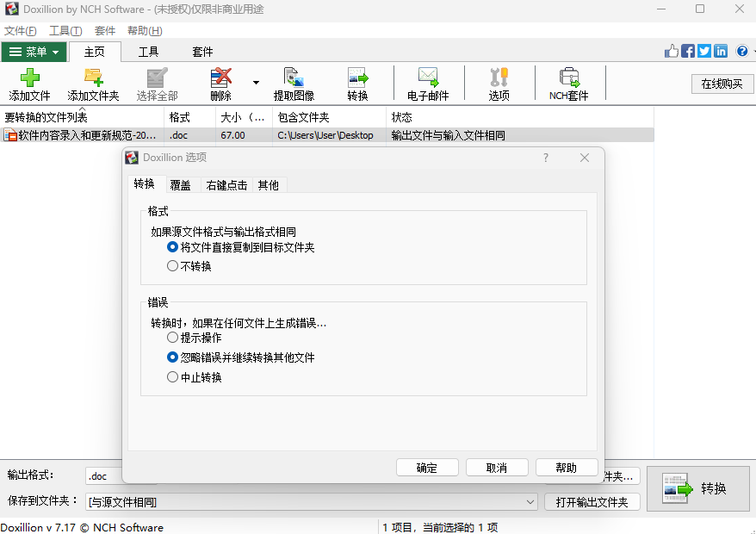Click the thumbs-up like icon
The height and width of the screenshot is (534, 756).
coord(671,51)
